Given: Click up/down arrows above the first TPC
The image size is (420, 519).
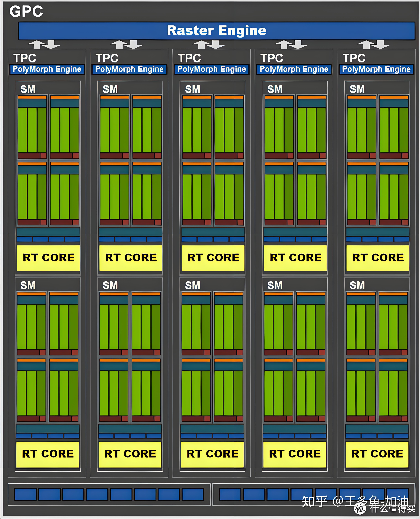Looking at the screenshot, I should click(44, 45).
